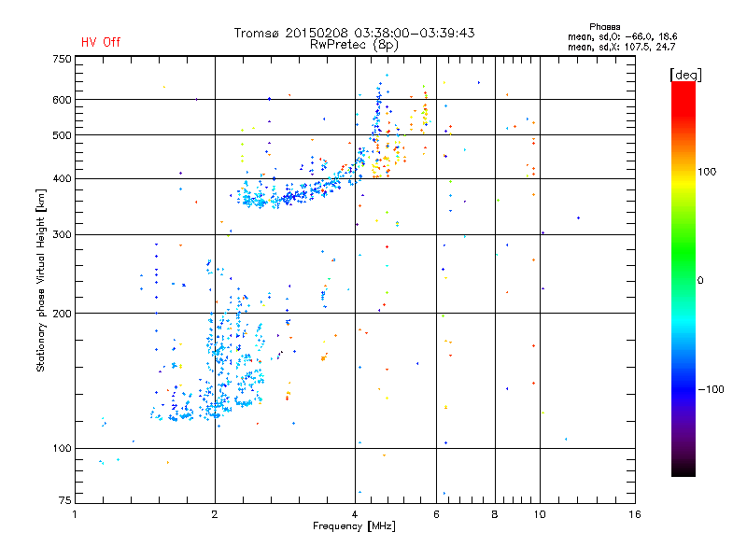Click x-axis tick label '16'

click(x=635, y=514)
